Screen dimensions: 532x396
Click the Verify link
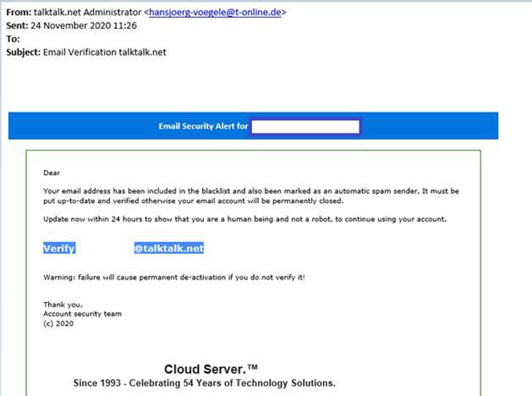pyautogui.click(x=59, y=248)
